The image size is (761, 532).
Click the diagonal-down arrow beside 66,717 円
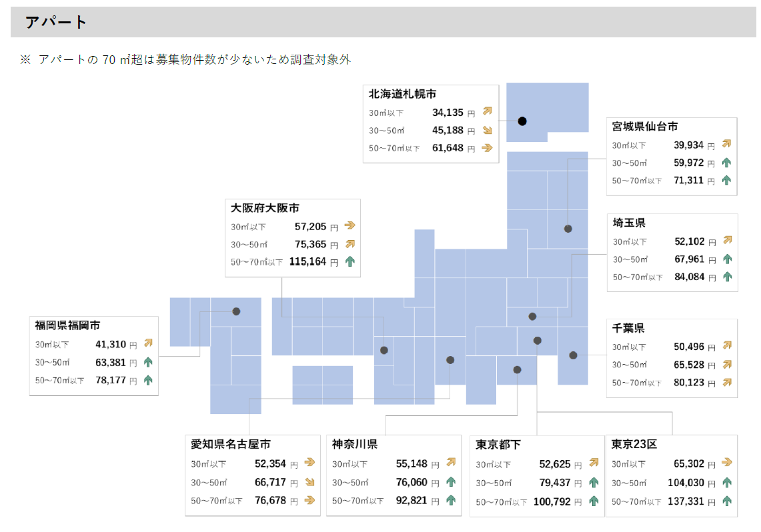pyautogui.click(x=309, y=481)
